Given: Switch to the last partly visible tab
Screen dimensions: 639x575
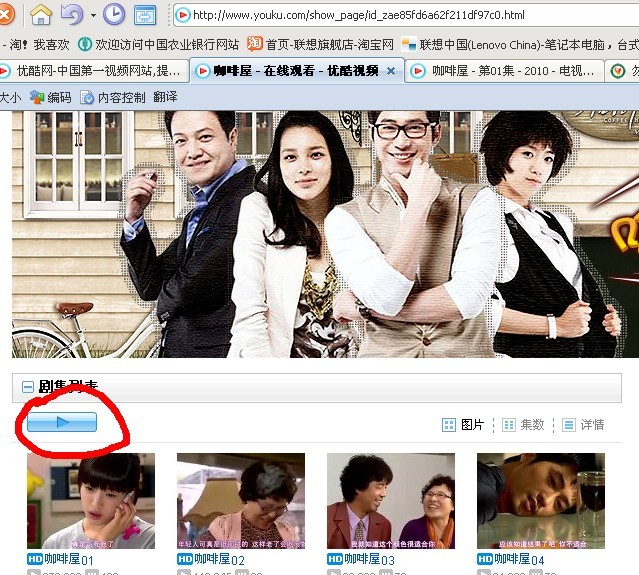Looking at the screenshot, I should [622, 71].
